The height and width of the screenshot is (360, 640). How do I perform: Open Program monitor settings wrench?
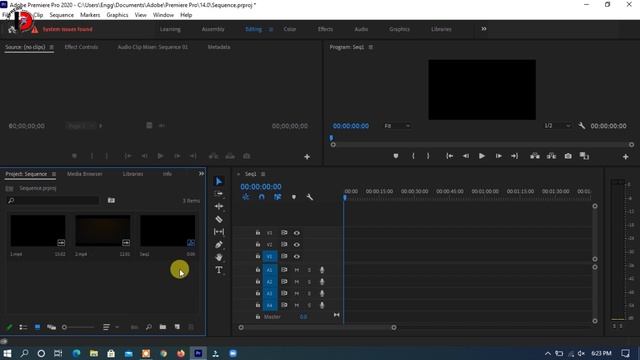[582, 126]
